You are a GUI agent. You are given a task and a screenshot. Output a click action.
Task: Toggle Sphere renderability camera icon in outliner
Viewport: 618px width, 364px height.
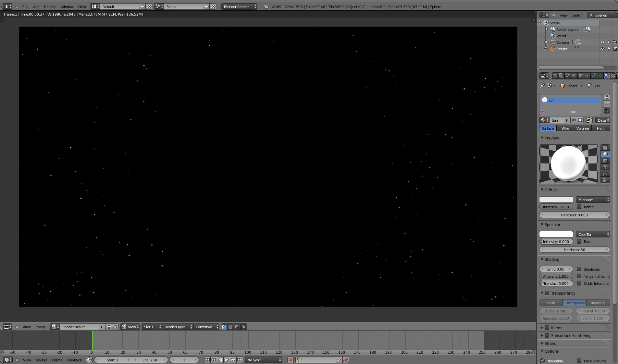click(615, 49)
